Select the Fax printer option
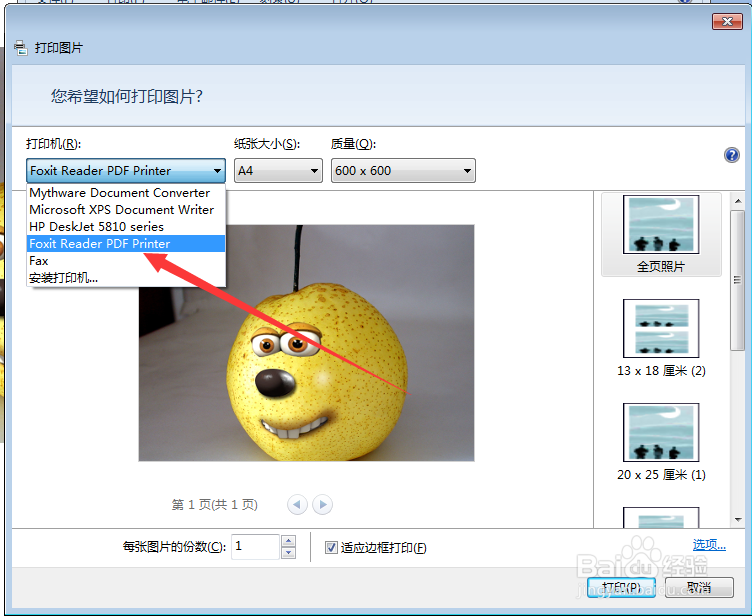The height and width of the screenshot is (616, 752). pyautogui.click(x=126, y=261)
